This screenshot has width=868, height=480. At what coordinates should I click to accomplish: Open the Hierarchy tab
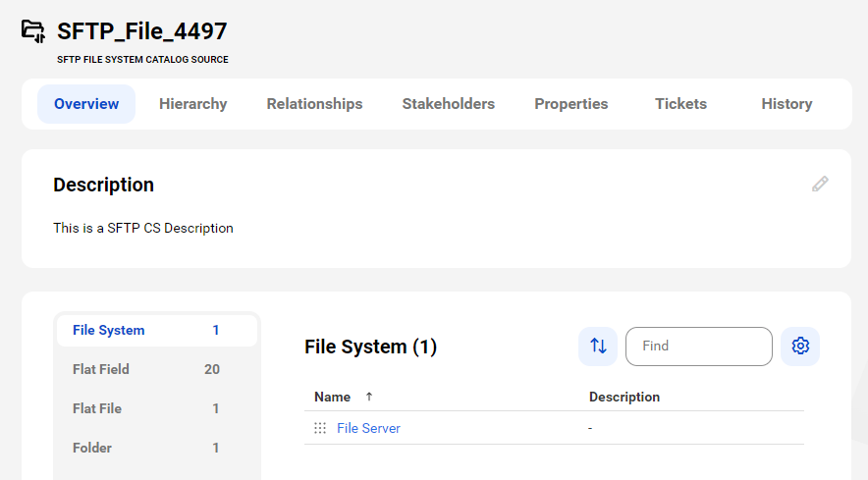click(193, 104)
